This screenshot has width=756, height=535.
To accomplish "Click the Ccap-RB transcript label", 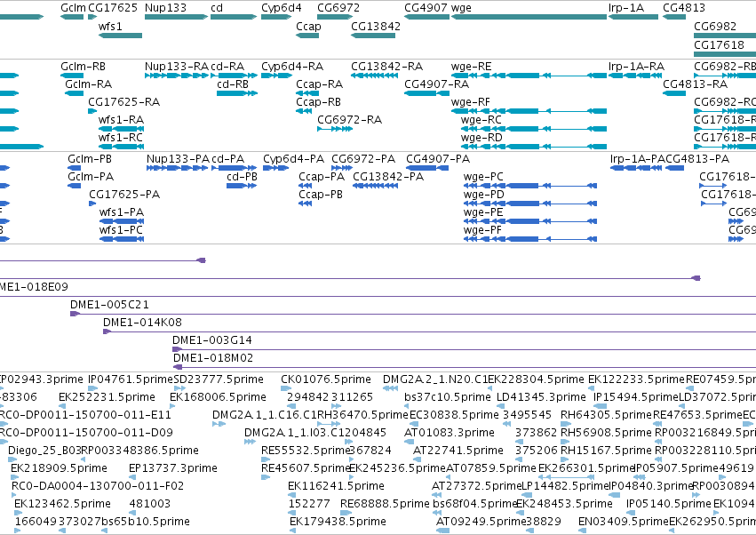I will tap(318, 102).
